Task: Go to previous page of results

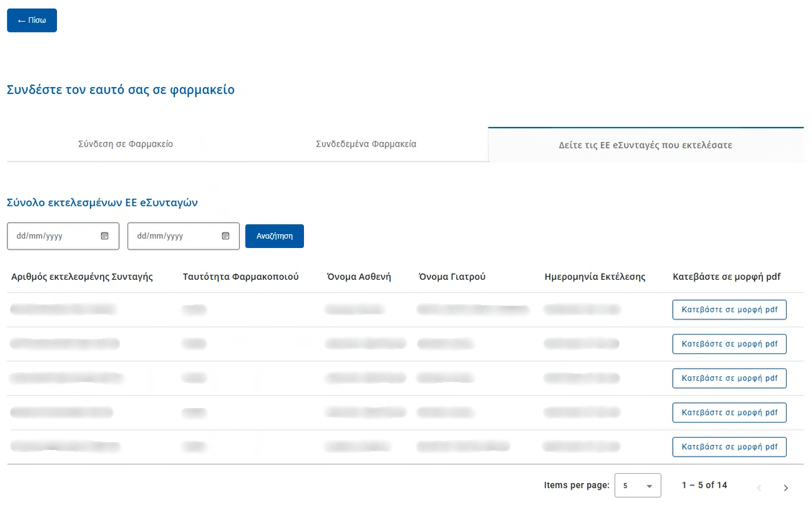Action: (x=759, y=488)
